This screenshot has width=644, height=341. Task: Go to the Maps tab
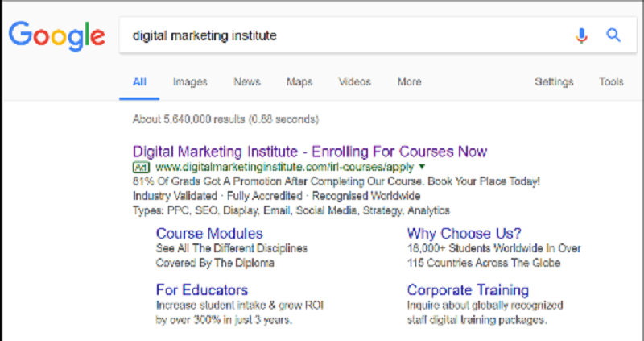click(x=299, y=82)
